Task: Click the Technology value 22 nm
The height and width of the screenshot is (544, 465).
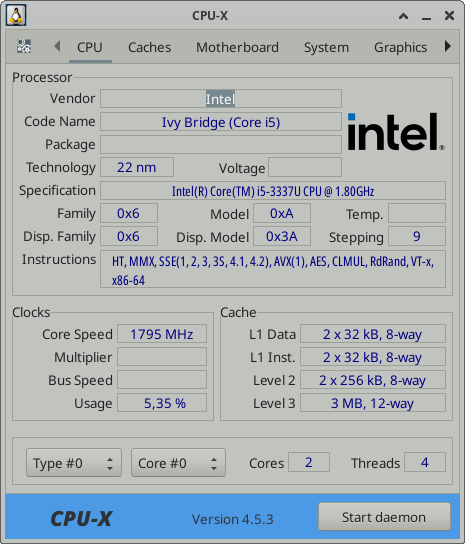Action: 137,168
